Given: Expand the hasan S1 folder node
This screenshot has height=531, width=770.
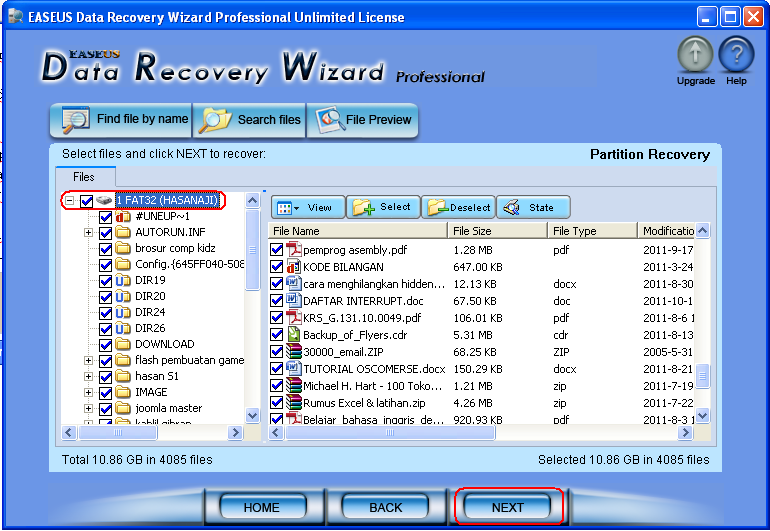Looking at the screenshot, I should 88,376.
